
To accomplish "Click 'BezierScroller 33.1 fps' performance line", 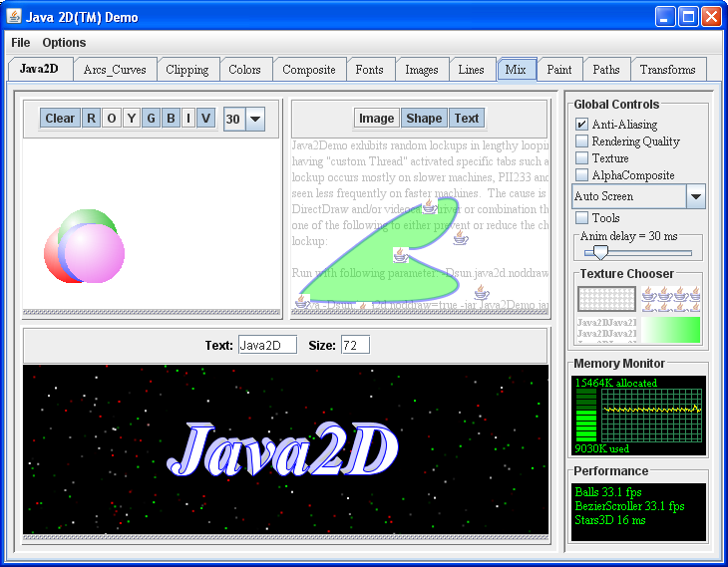I will click(x=629, y=506).
